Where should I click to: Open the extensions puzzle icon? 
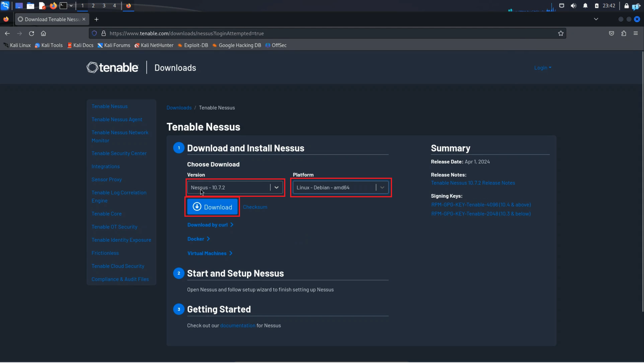[623, 34]
